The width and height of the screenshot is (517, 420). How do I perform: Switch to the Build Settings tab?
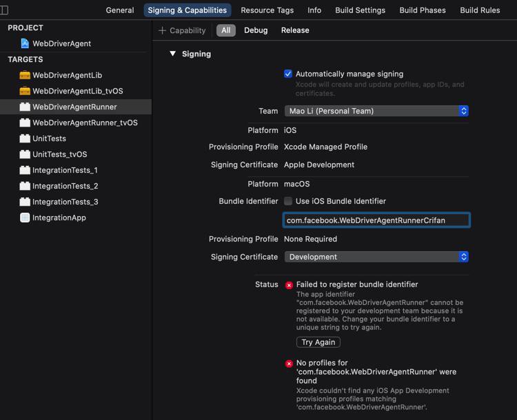[x=360, y=10]
